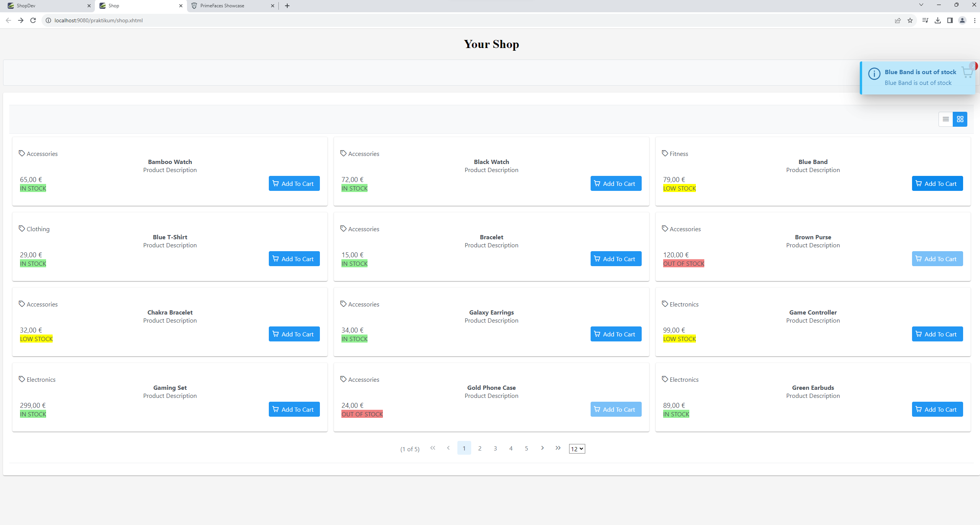
Task: Add Blue Band to cart
Action: coord(937,184)
